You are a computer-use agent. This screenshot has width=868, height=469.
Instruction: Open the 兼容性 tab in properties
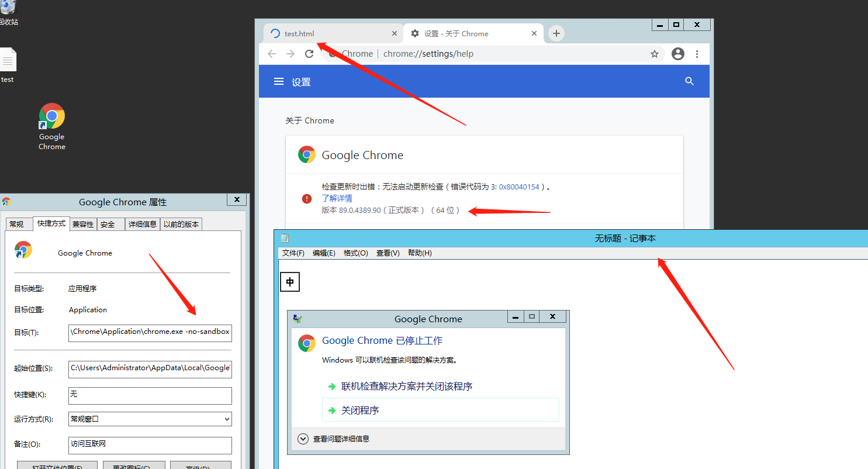click(x=83, y=224)
